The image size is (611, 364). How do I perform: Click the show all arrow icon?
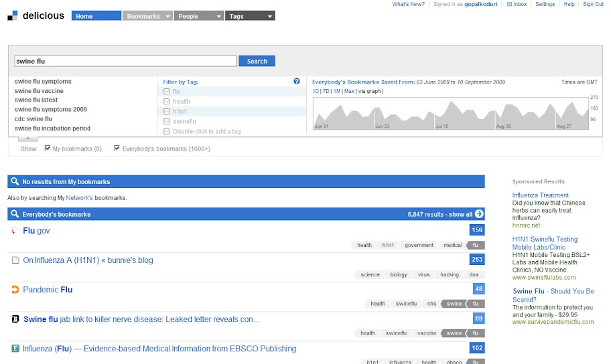point(479,213)
